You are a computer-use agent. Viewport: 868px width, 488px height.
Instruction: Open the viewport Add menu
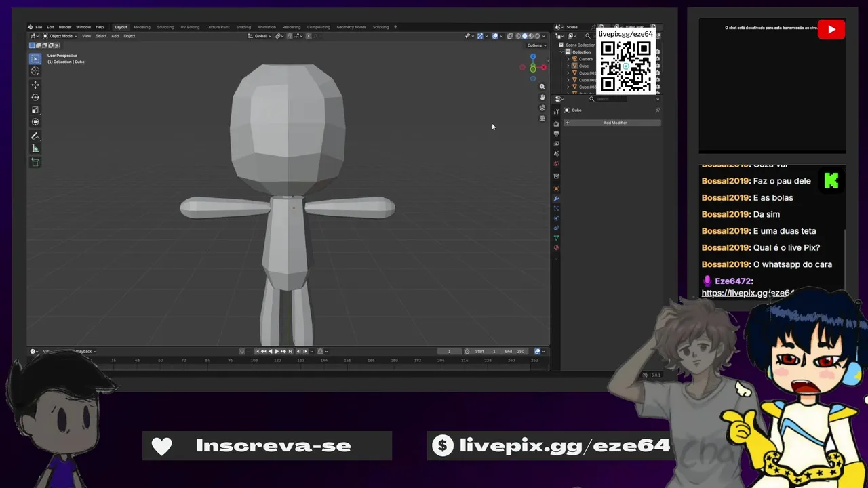115,36
